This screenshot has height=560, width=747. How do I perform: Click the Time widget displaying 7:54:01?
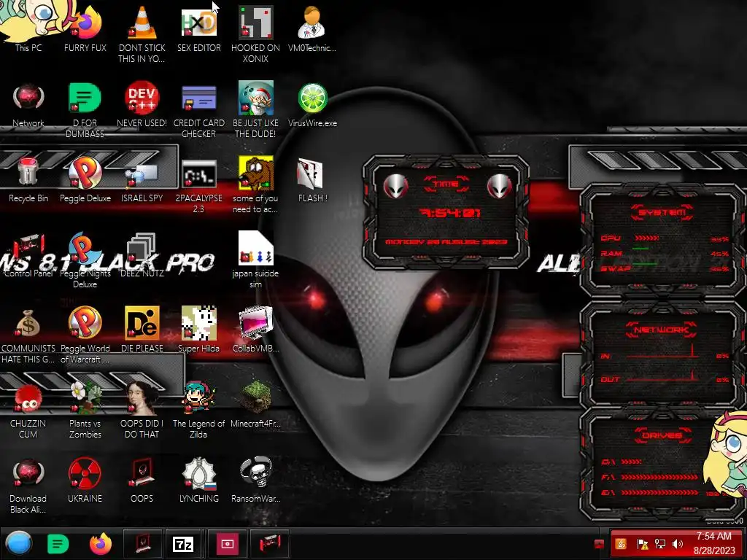pos(446,211)
